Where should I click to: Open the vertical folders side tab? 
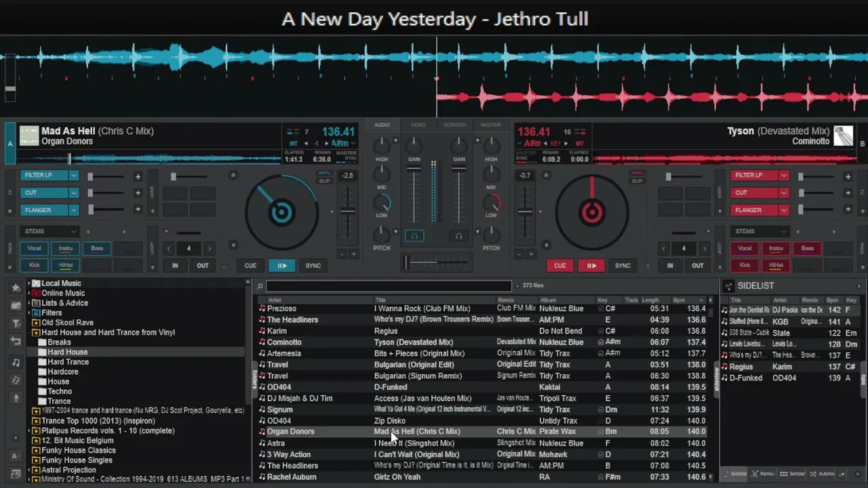255,380
